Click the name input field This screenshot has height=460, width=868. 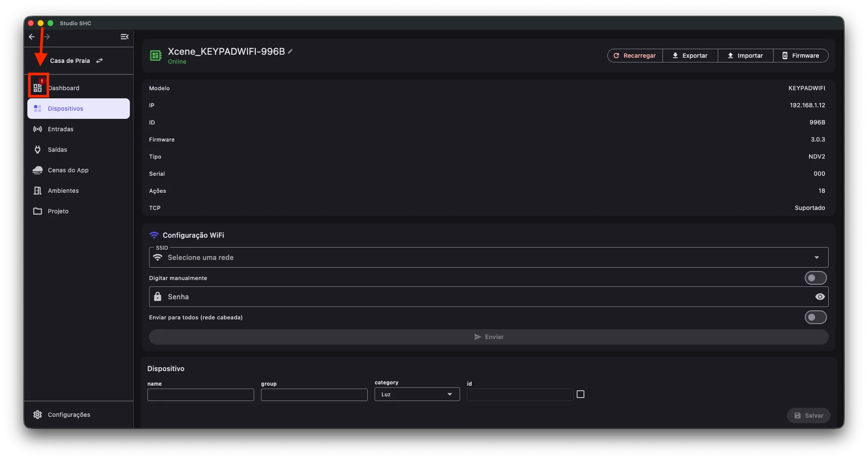coord(201,395)
